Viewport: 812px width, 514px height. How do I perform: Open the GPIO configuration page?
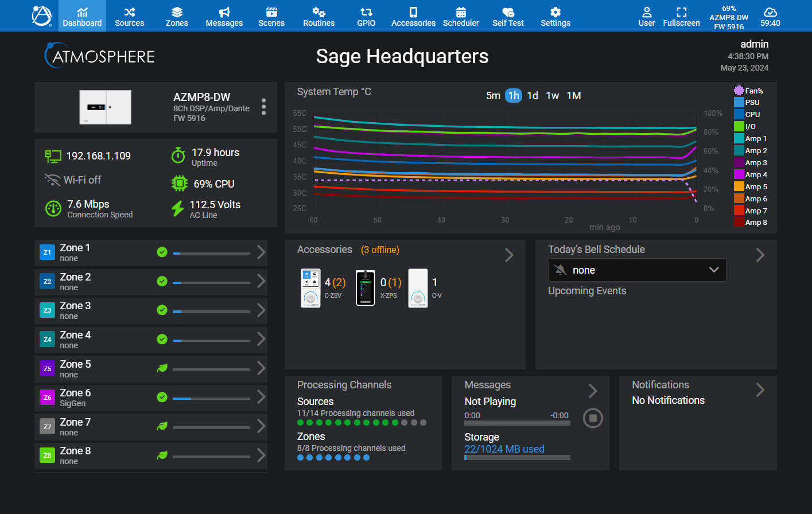point(366,15)
